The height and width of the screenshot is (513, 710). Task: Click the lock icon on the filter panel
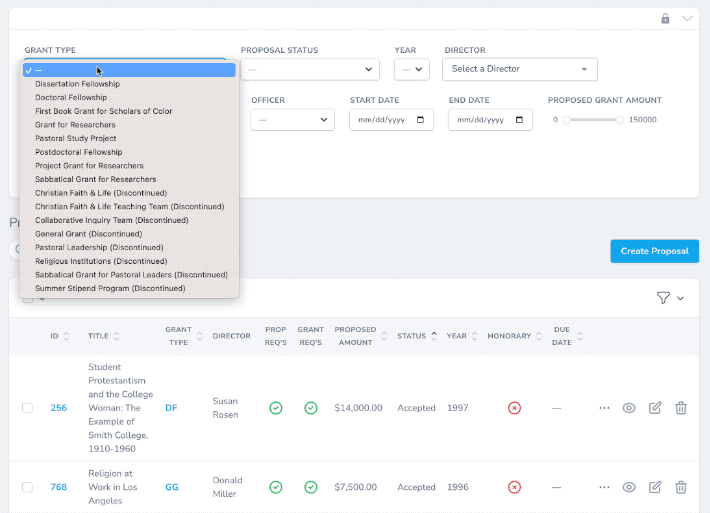point(665,19)
